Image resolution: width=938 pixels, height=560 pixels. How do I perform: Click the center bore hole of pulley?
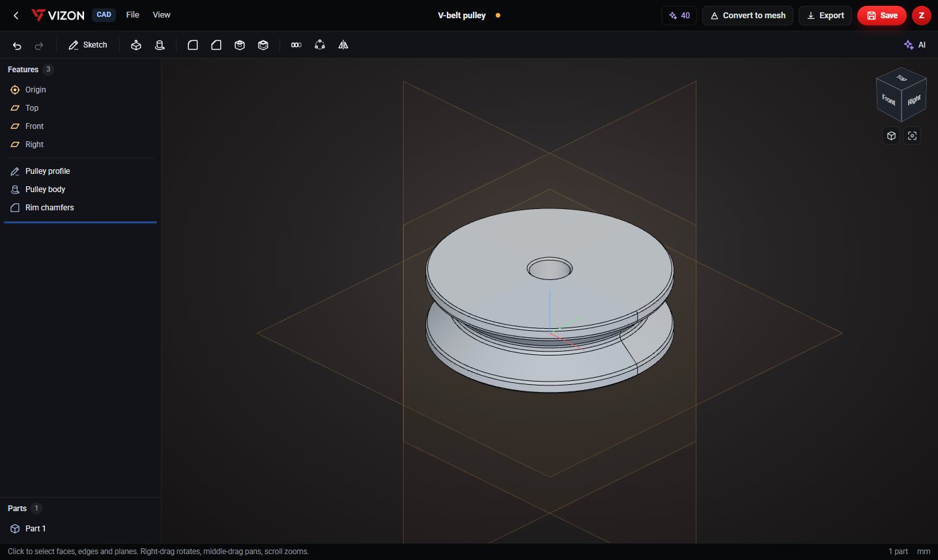coord(550,268)
